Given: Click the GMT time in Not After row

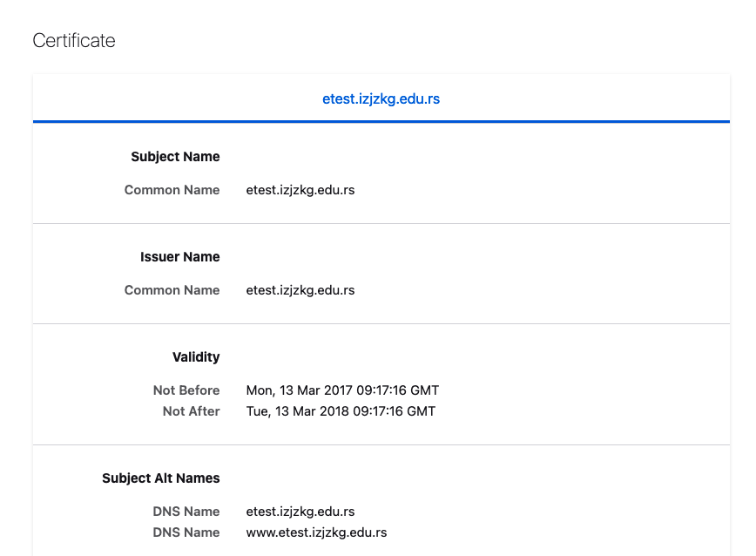Looking at the screenshot, I should coord(394,411).
